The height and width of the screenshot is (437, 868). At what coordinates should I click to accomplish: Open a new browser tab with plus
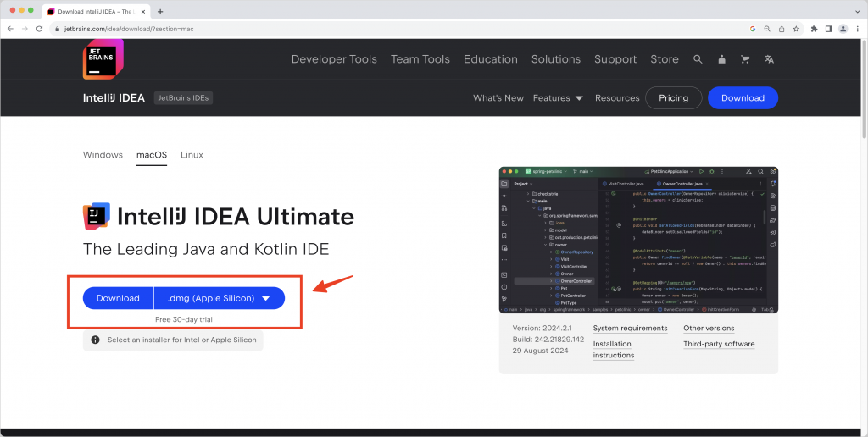(x=160, y=12)
